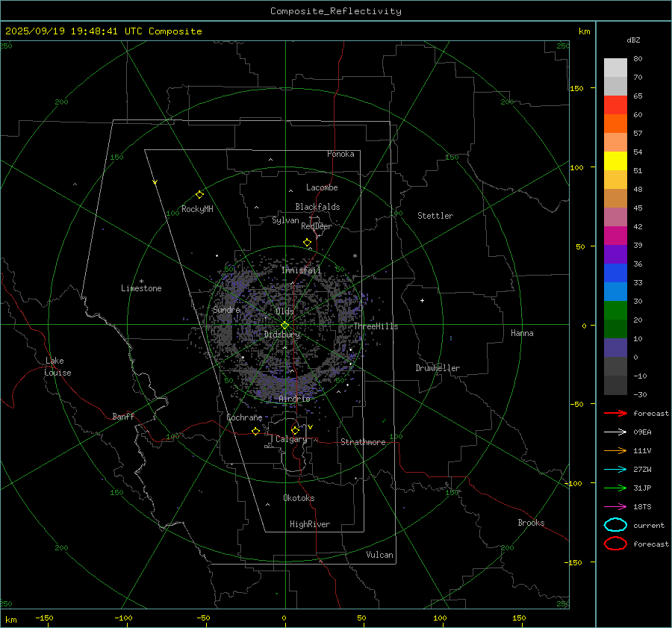This screenshot has width=672, height=628.
Task: Click the Composite_Reflectivity title bar
Action: pos(335,11)
